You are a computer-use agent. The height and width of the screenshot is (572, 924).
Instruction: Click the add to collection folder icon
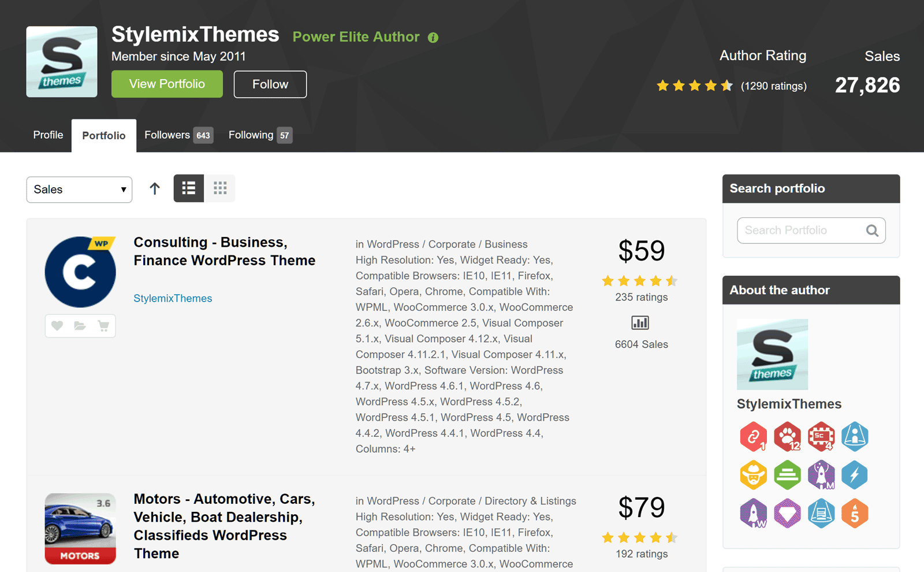[80, 326]
